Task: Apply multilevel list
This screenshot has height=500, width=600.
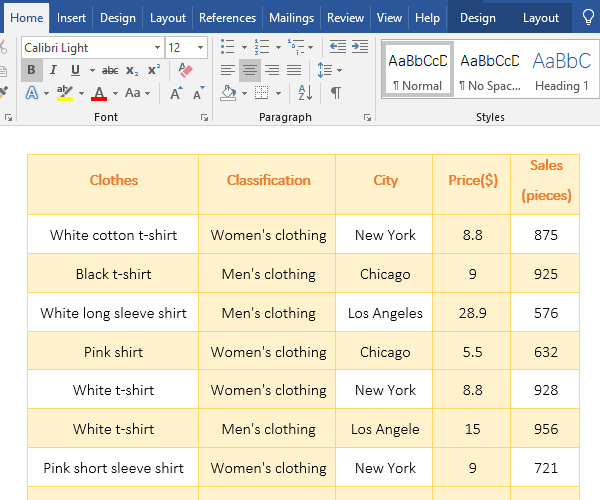Action: [x=296, y=47]
